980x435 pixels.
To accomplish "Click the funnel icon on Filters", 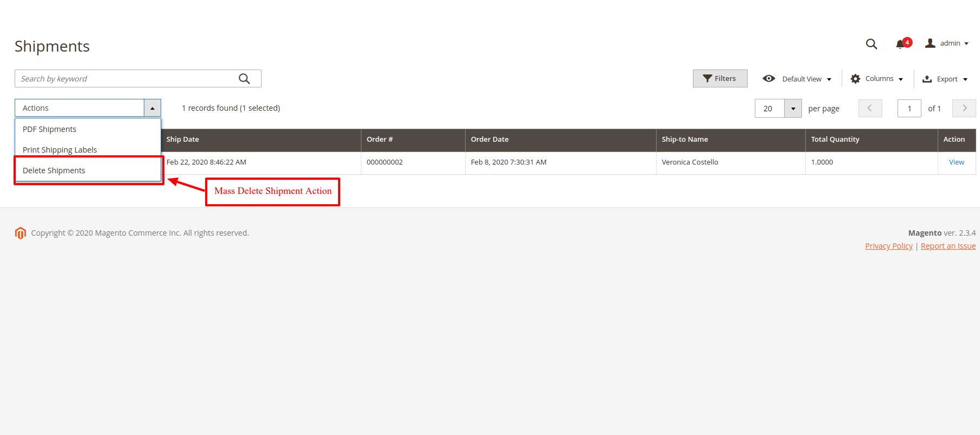I will click(x=708, y=79).
